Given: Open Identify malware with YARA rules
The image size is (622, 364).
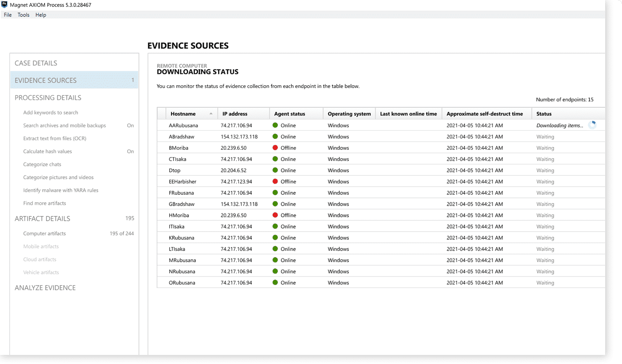Looking at the screenshot, I should point(61,190).
